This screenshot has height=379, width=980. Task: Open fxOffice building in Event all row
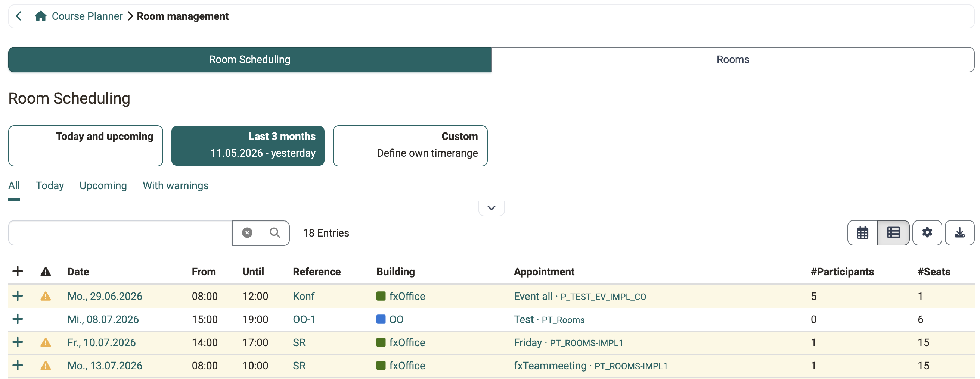click(407, 296)
